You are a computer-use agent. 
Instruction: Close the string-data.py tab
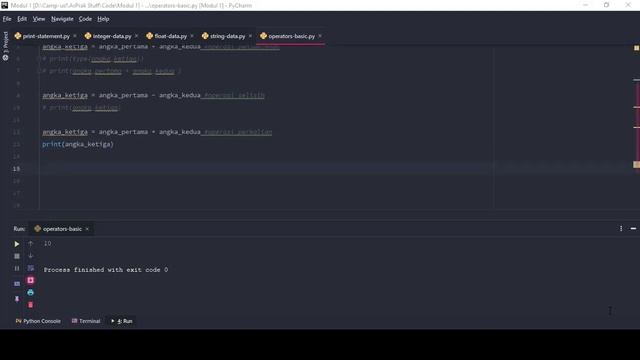250,36
